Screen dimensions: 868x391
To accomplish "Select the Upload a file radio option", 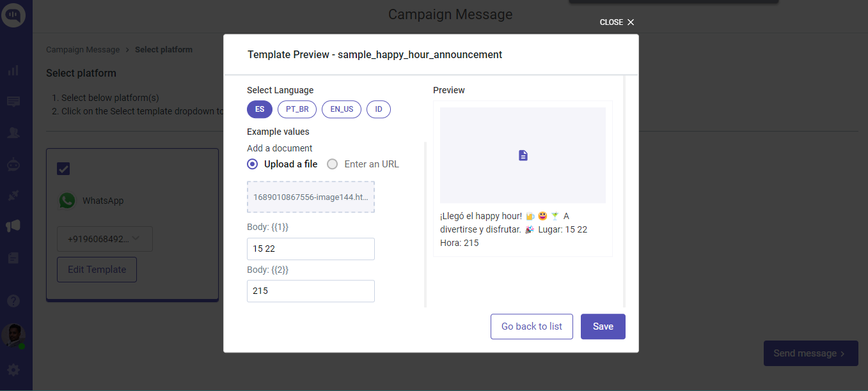I will (253, 164).
